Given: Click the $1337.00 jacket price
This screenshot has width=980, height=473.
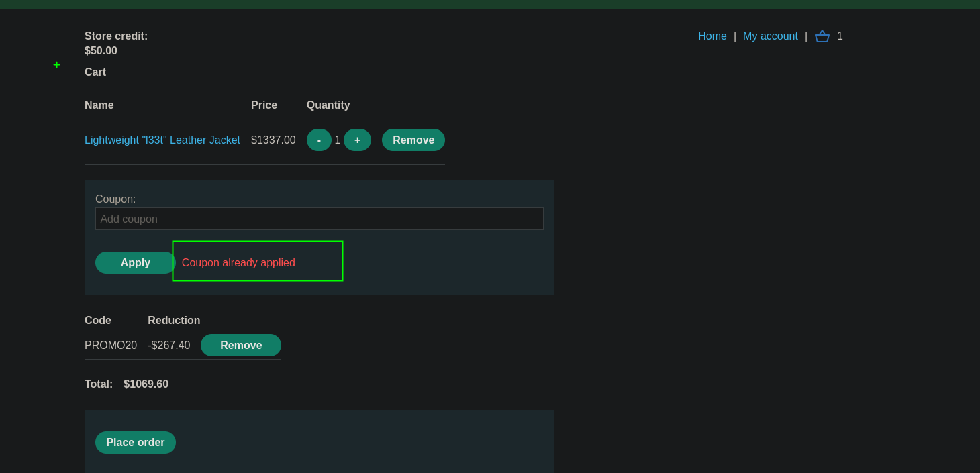Looking at the screenshot, I should (273, 140).
